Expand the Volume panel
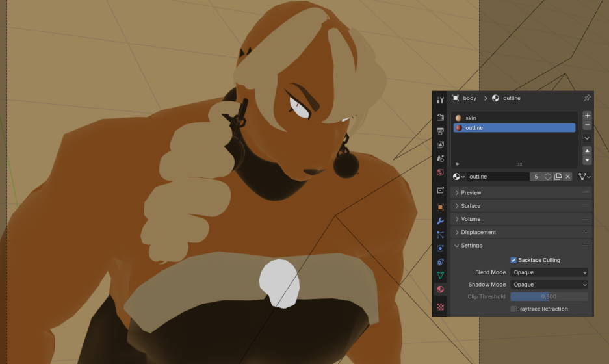This screenshot has width=609, height=364. coord(521,219)
